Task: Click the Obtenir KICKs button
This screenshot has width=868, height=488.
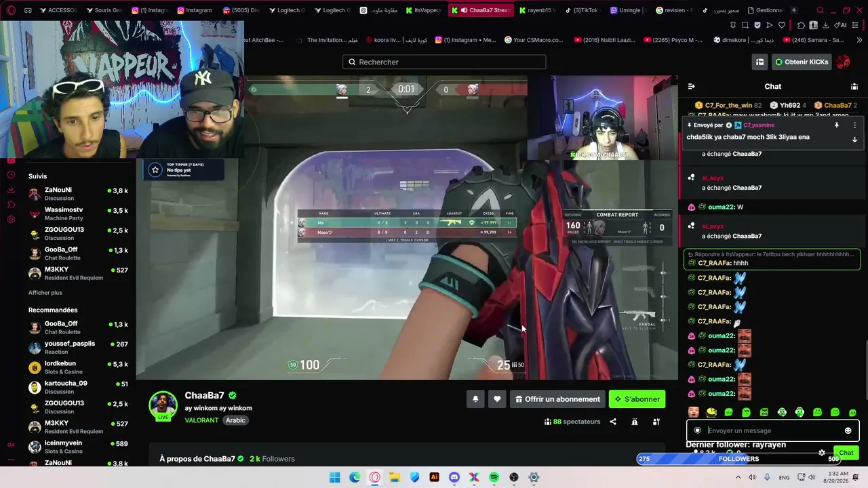Action: [802, 62]
